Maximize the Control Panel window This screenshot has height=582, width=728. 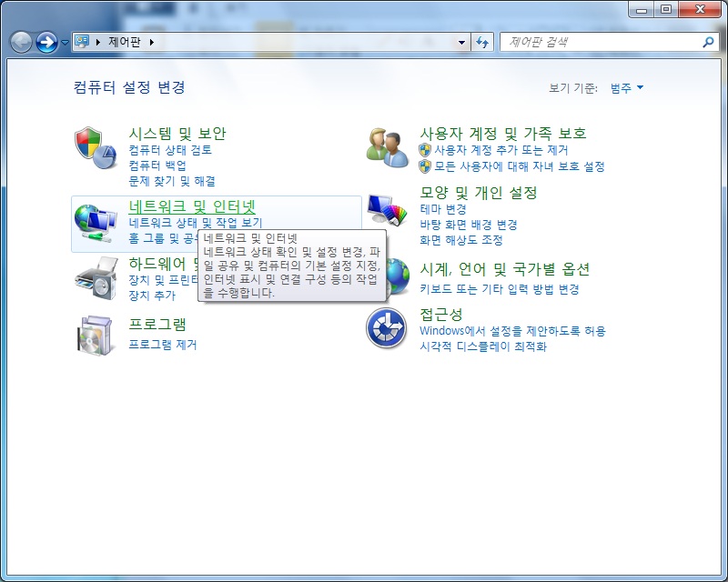(666, 9)
